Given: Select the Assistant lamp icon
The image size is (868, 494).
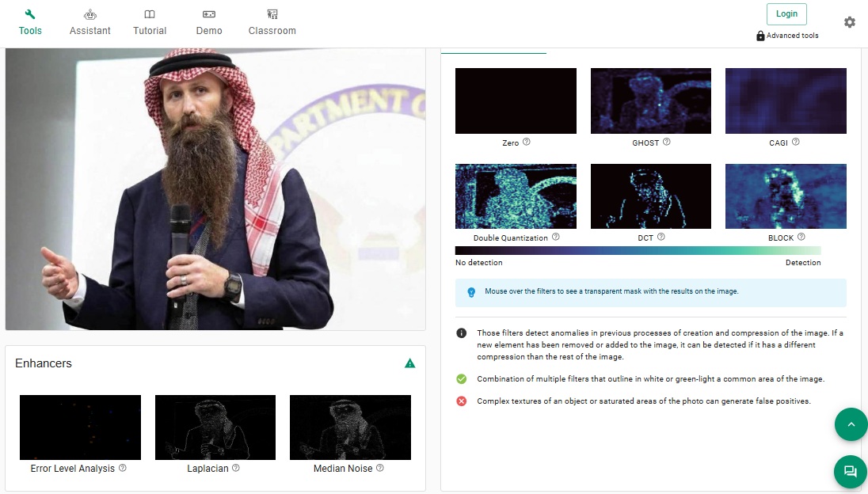Looking at the screenshot, I should (x=89, y=13).
